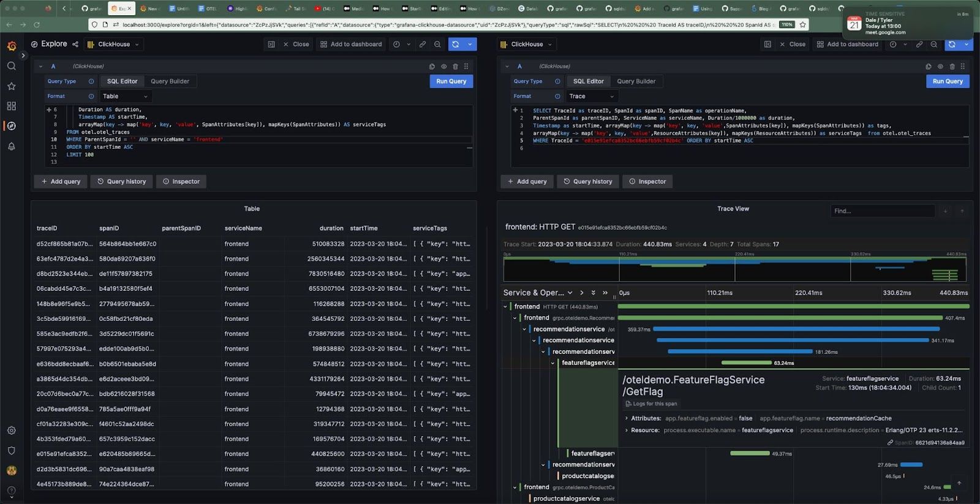The height and width of the screenshot is (504, 980).
Task: Collapse the featureflagservice span row
Action: [x=553, y=363]
